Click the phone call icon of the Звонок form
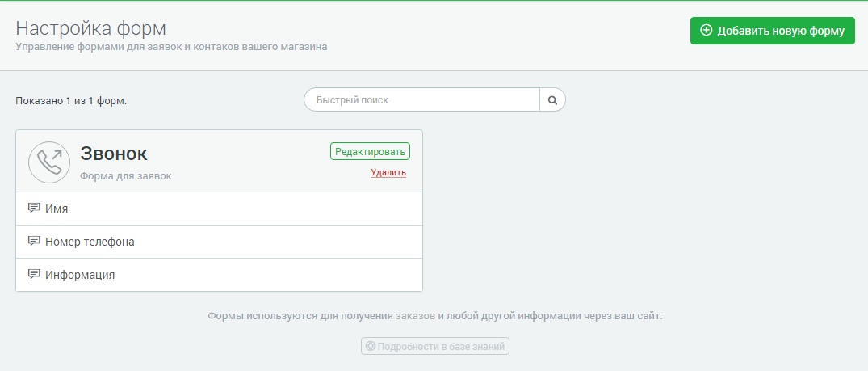This screenshot has height=371, width=868. 49,162
